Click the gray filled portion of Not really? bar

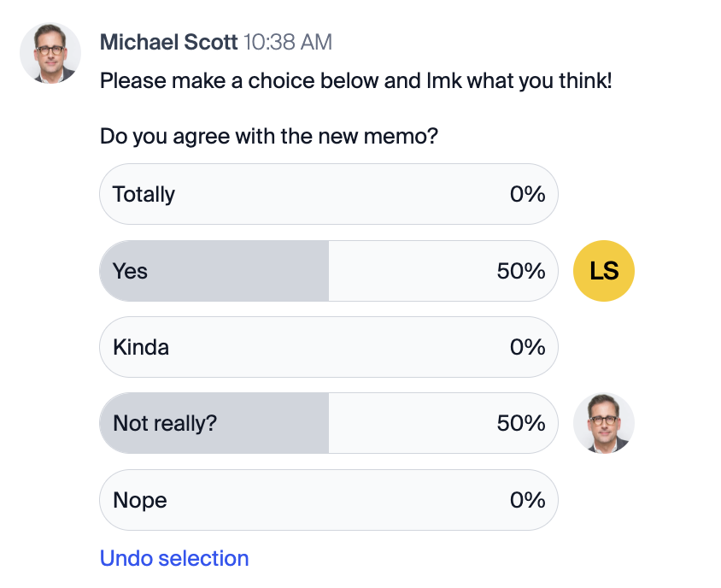click(x=214, y=423)
